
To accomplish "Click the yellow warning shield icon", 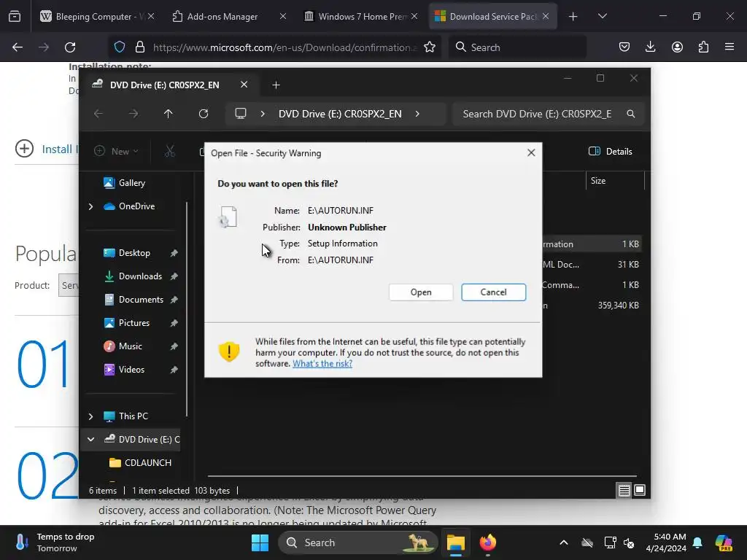I will coord(229,352).
